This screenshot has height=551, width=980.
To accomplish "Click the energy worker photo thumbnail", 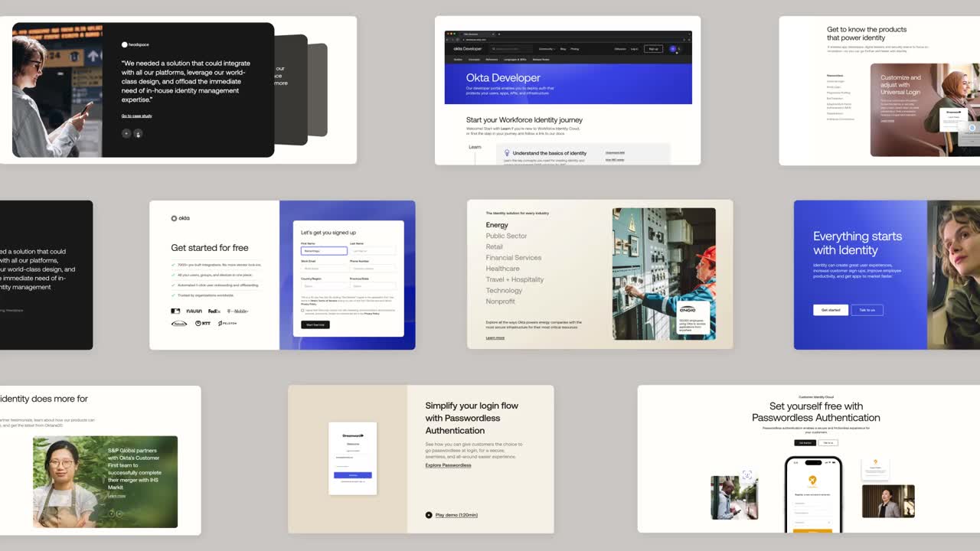I will tap(664, 274).
